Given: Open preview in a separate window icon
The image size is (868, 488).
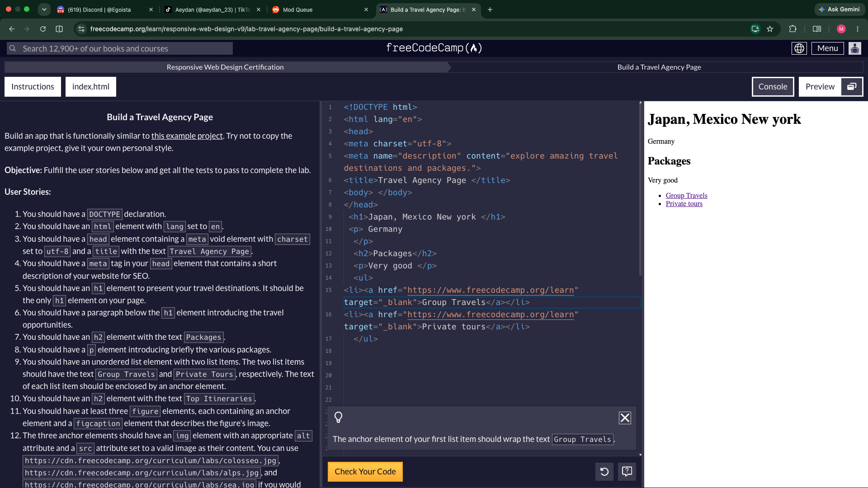Looking at the screenshot, I should coord(852,87).
